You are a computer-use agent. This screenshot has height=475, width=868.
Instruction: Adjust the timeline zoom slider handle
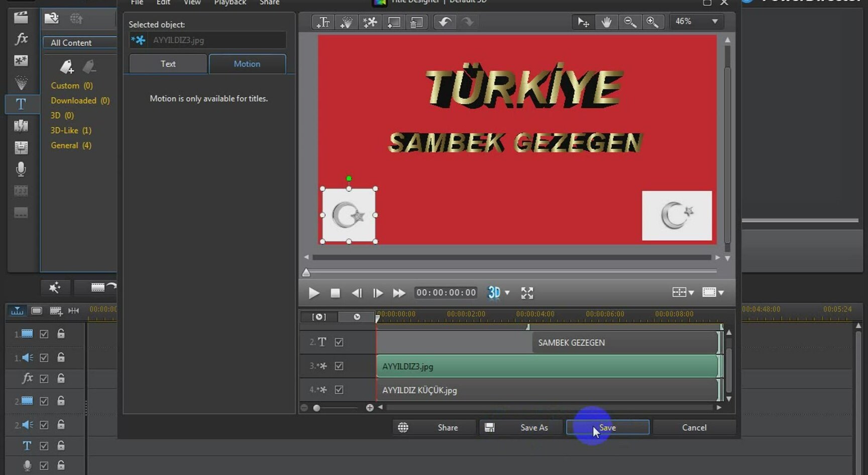316,408
